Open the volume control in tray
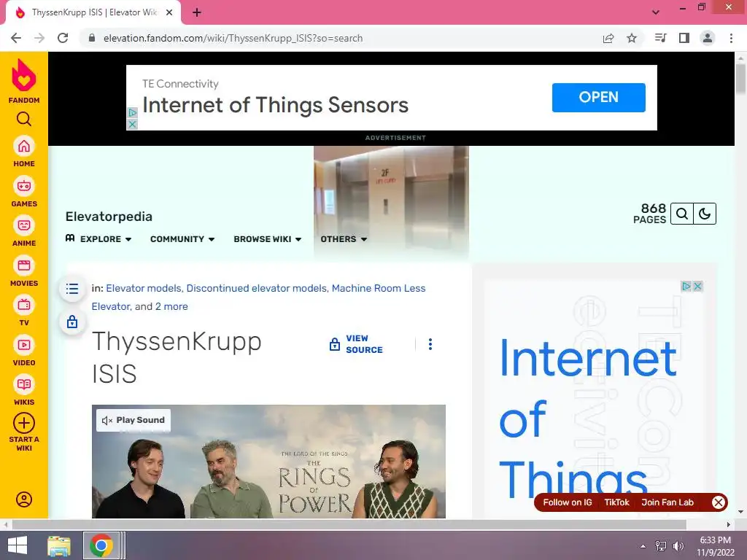Image resolution: width=747 pixels, height=560 pixels. (x=678, y=546)
